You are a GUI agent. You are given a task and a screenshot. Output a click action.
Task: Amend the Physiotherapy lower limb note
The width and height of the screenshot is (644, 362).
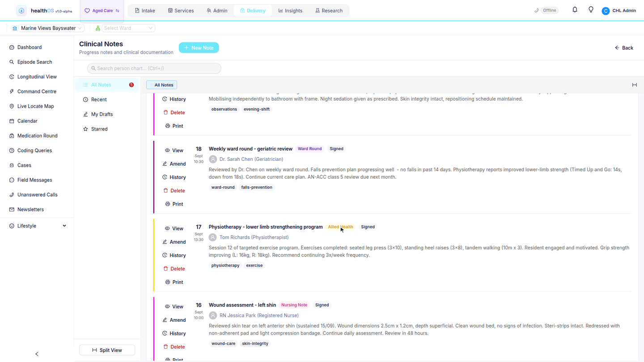(x=174, y=242)
